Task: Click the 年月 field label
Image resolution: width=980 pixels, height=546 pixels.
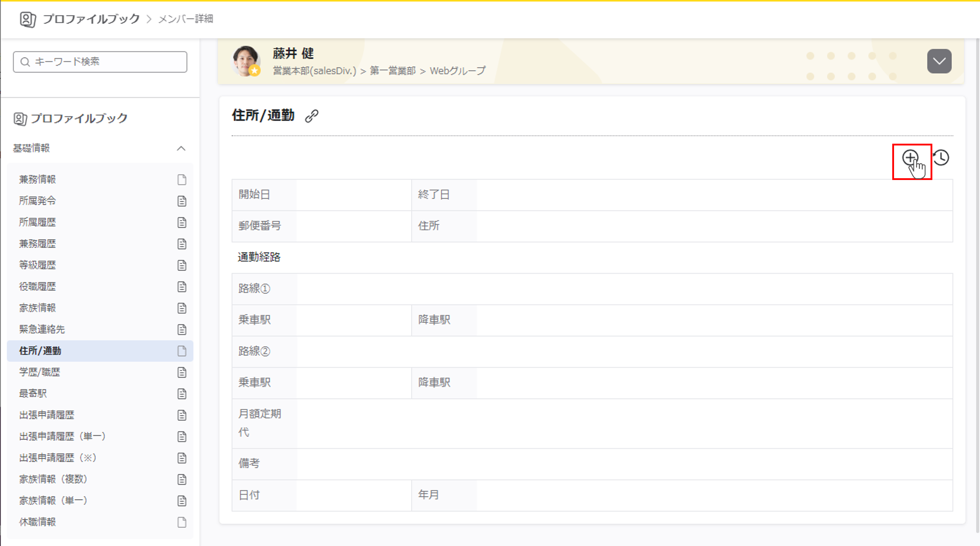Action: tap(428, 495)
